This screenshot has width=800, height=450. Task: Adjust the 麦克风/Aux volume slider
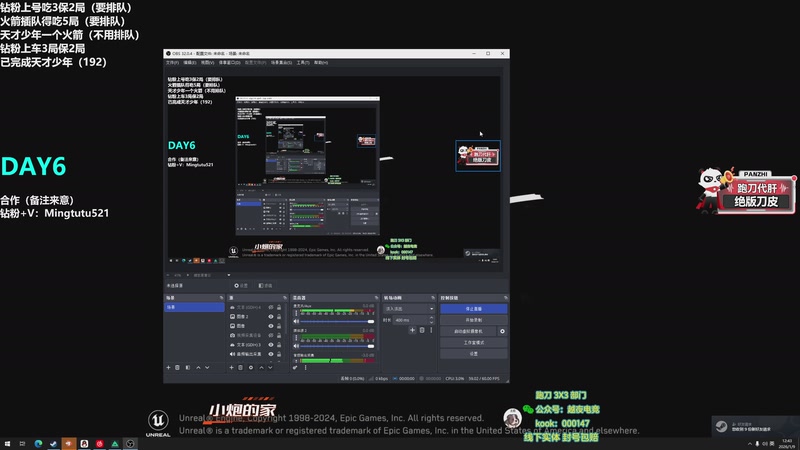point(337,321)
